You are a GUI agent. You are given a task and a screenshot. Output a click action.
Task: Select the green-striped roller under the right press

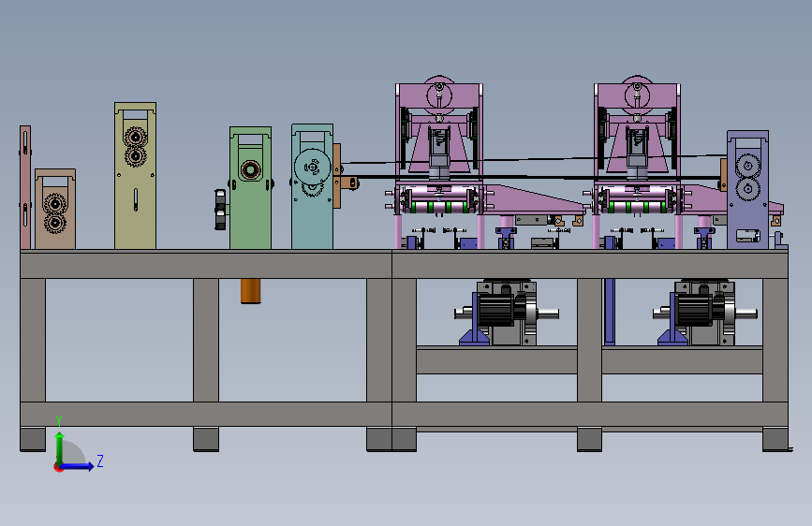tap(638, 207)
